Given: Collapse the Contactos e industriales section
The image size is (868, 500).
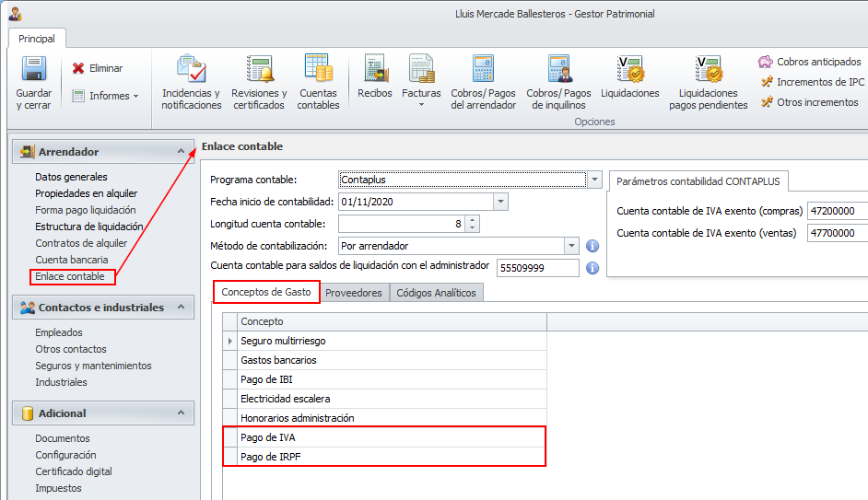Looking at the screenshot, I should tap(181, 307).
